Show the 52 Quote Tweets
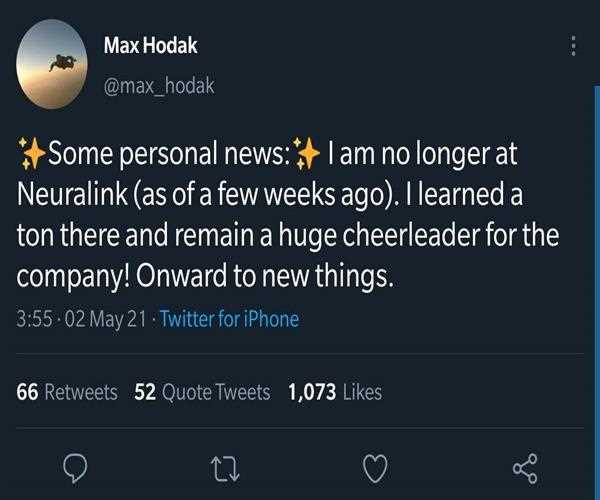This screenshot has height=500, width=600. (x=202, y=392)
